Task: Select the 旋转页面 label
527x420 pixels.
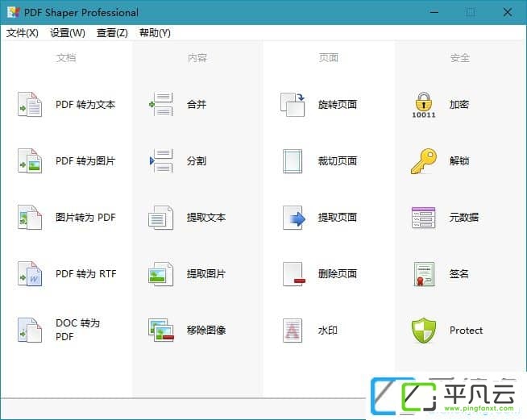Action: pos(338,105)
